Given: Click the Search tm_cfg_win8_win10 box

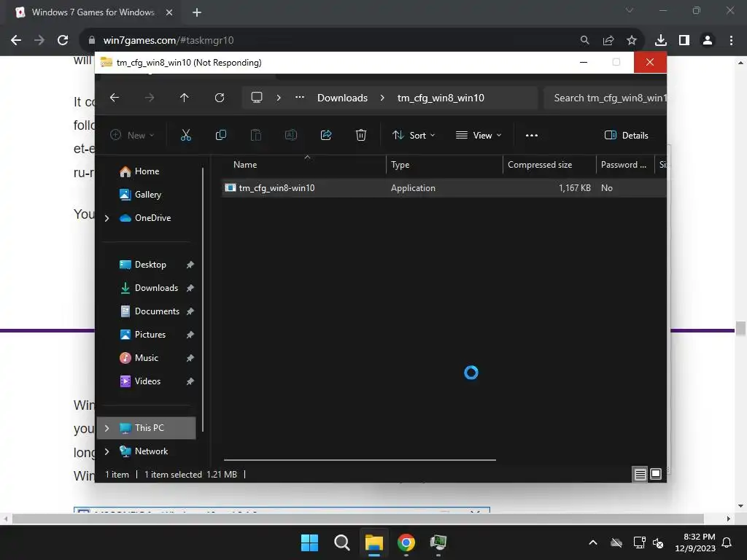Looking at the screenshot, I should tap(605, 98).
